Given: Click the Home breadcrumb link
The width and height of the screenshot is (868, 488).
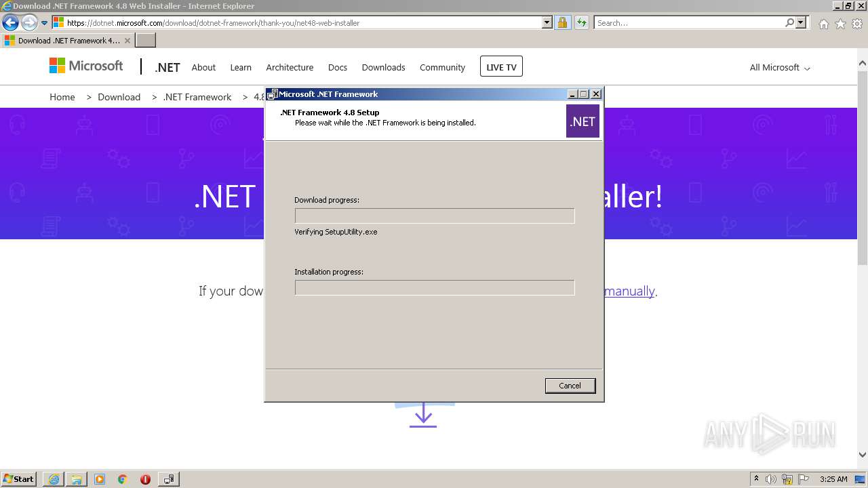Looking at the screenshot, I should coord(62,97).
